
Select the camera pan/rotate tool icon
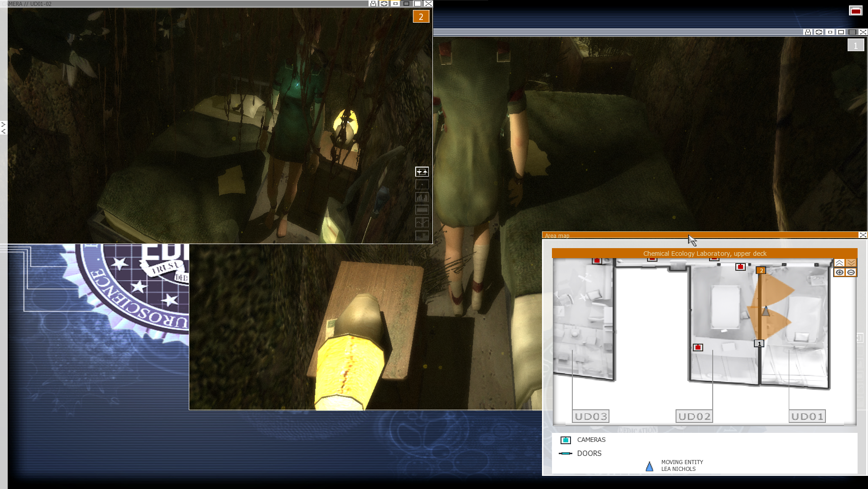(422, 172)
